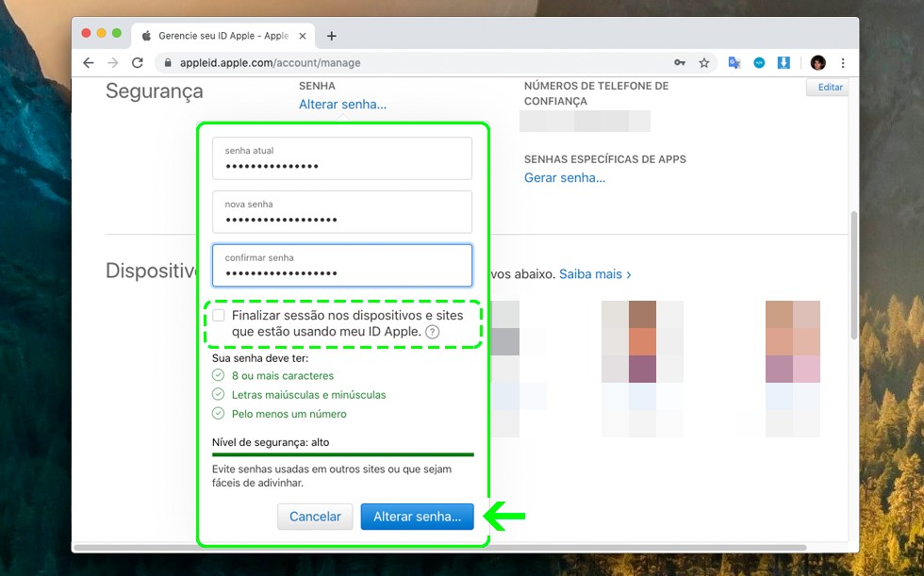
Task: Cancel the password change
Action: point(315,517)
